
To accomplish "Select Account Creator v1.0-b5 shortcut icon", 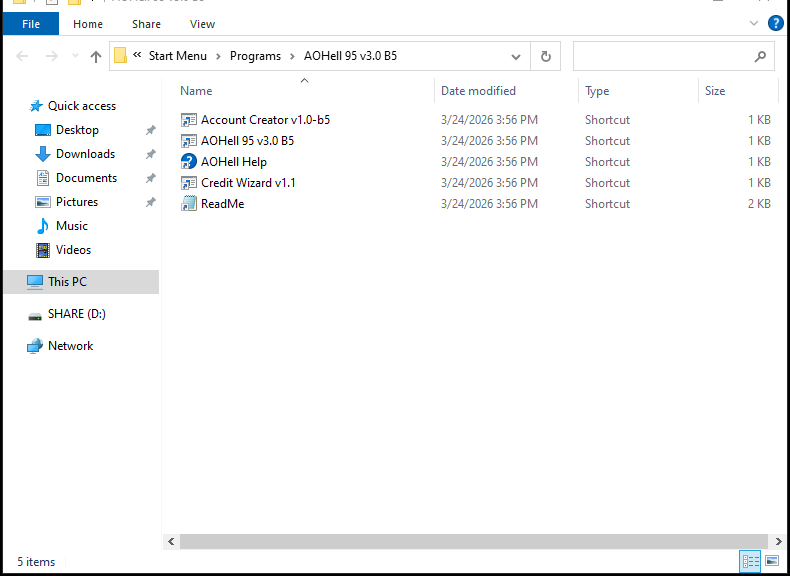I will point(188,120).
